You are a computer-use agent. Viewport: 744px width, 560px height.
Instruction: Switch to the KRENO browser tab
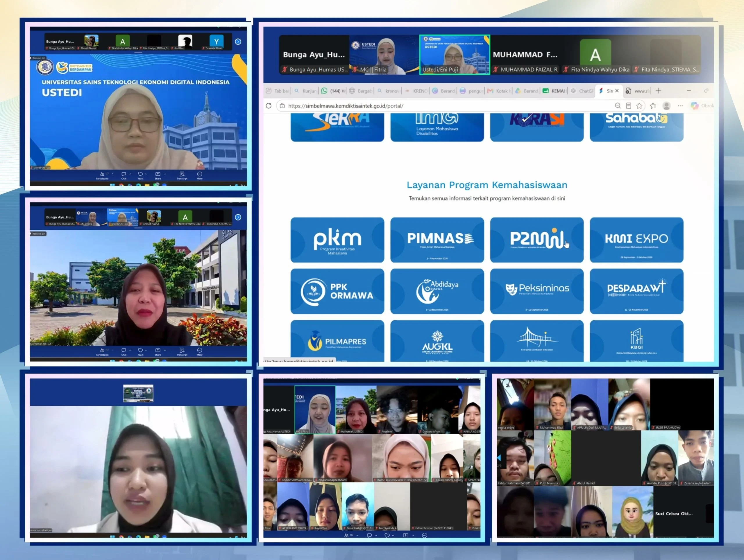pyautogui.click(x=416, y=91)
